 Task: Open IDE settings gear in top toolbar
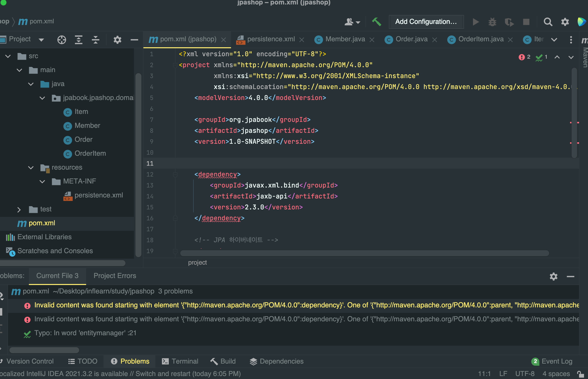point(565,22)
